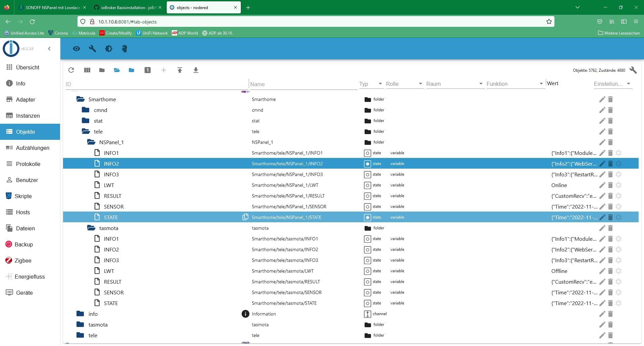644x346 pixels.
Task: Expand the info channel folder
Action: click(80, 314)
